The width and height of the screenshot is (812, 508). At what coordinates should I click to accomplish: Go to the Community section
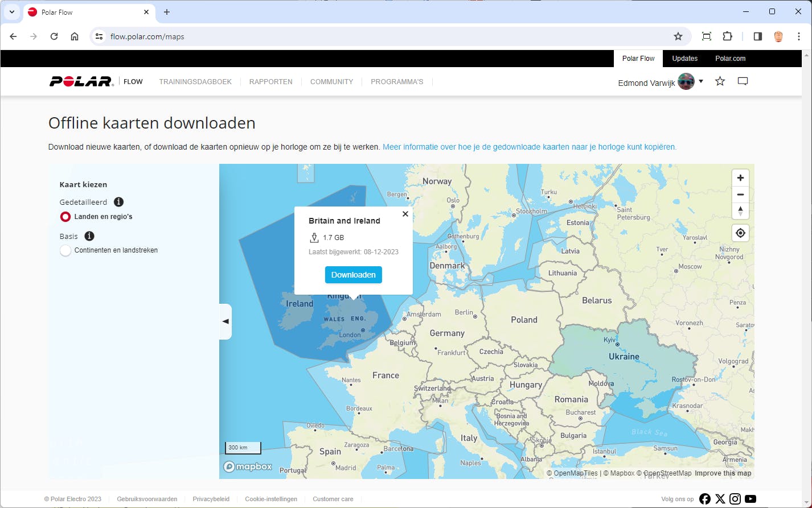coord(332,82)
